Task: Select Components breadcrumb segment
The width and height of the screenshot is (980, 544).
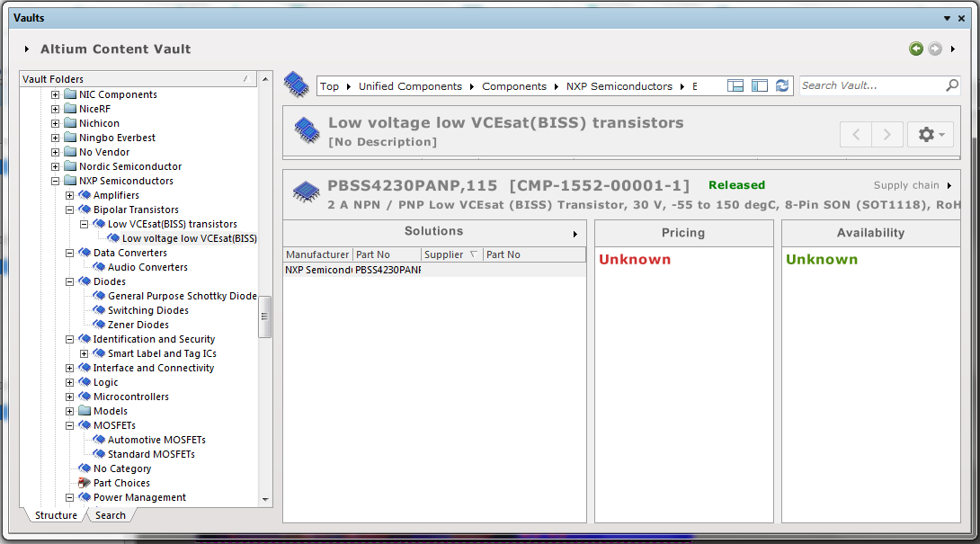Action: coord(513,86)
